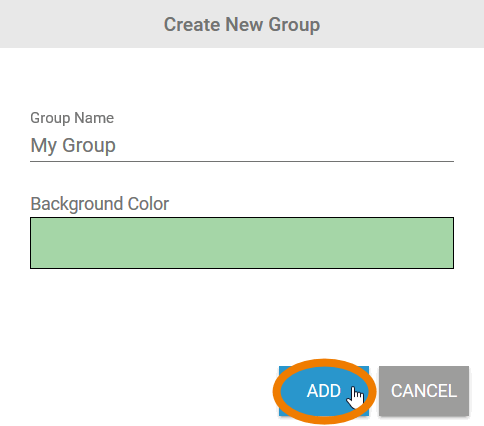Click the 'Group Name' label
The image size is (484, 426).
click(72, 118)
